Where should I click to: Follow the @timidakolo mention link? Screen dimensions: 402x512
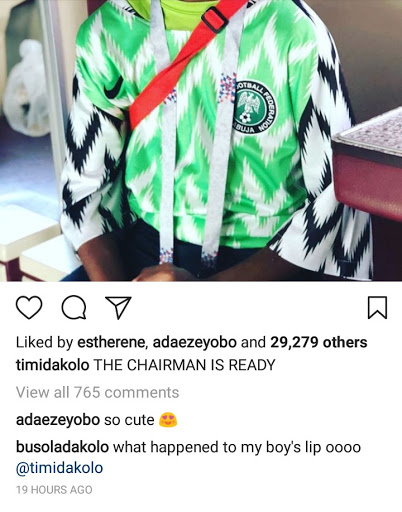(59, 468)
